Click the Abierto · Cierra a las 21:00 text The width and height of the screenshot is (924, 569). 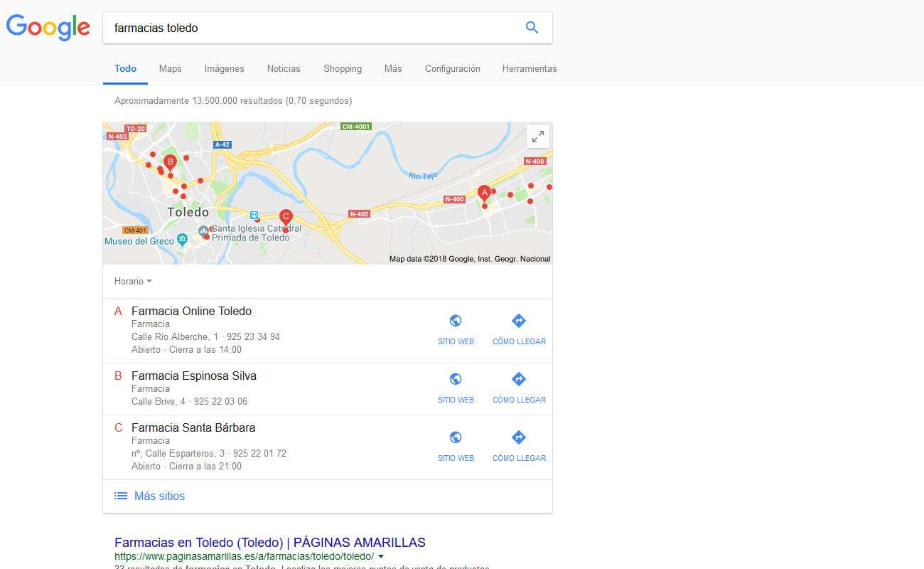tap(186, 467)
